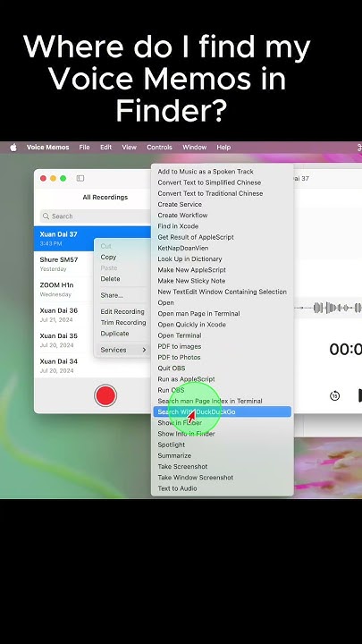Open the Edit menu
This screenshot has height=644, width=362.
tap(105, 147)
